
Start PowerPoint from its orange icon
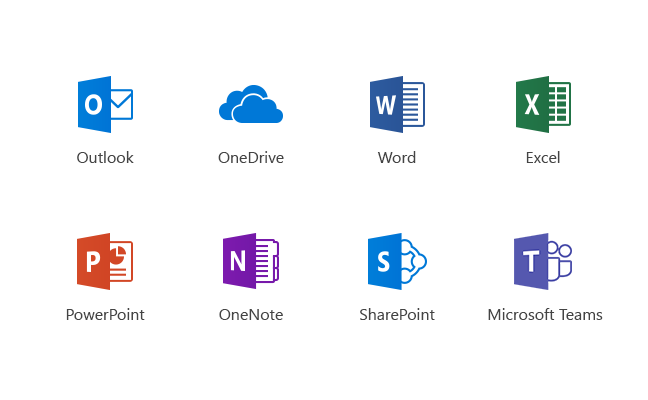(x=104, y=262)
